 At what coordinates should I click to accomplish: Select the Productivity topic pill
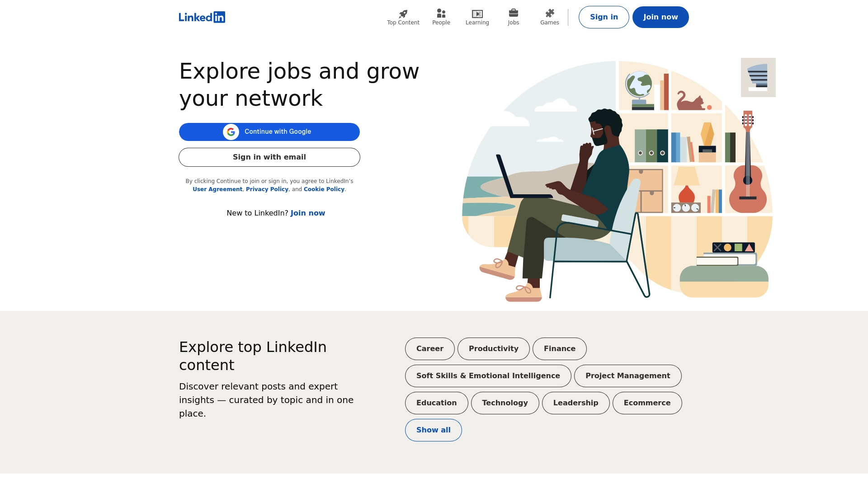point(493,349)
